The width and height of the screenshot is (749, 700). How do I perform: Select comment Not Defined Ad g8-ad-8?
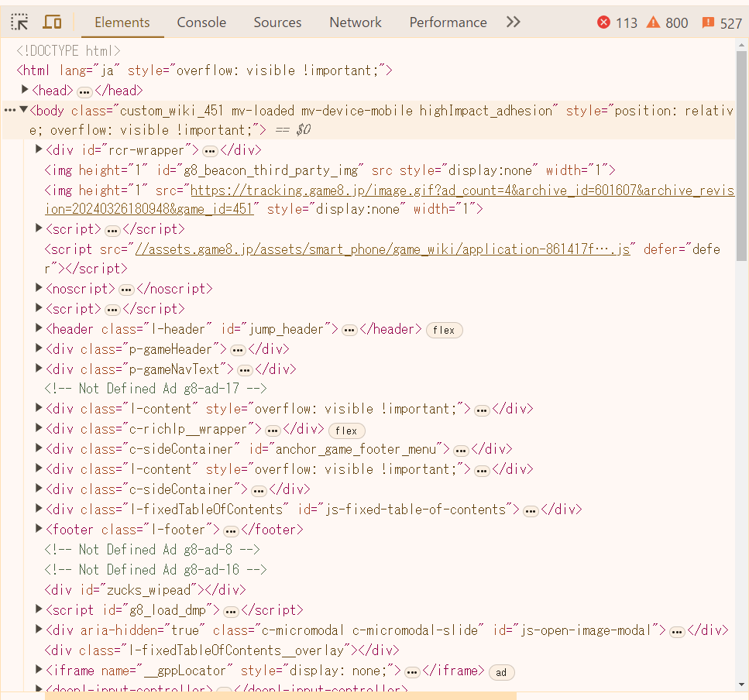(152, 550)
